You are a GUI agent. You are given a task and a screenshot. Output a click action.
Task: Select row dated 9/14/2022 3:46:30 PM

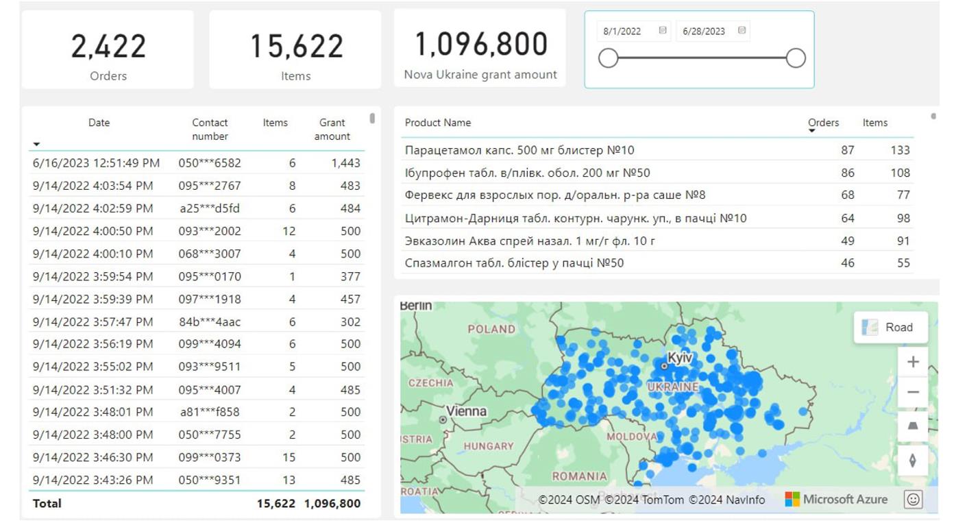(x=197, y=457)
